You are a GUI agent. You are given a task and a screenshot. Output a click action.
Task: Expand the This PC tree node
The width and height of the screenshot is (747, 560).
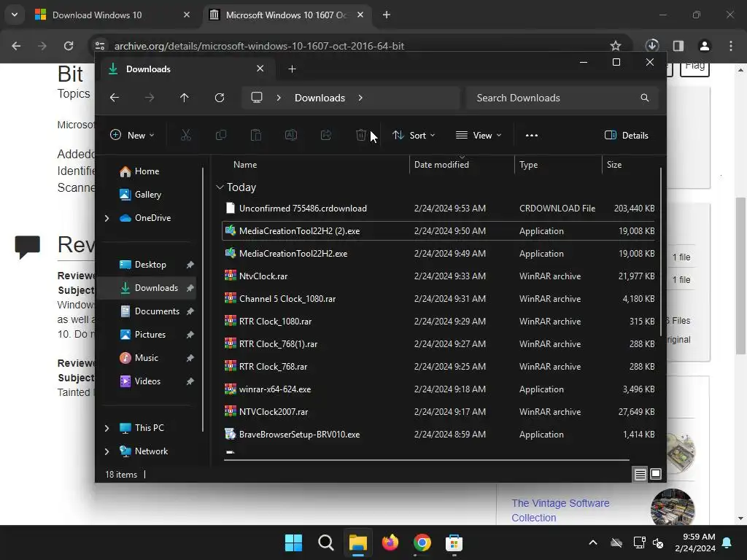107,428
